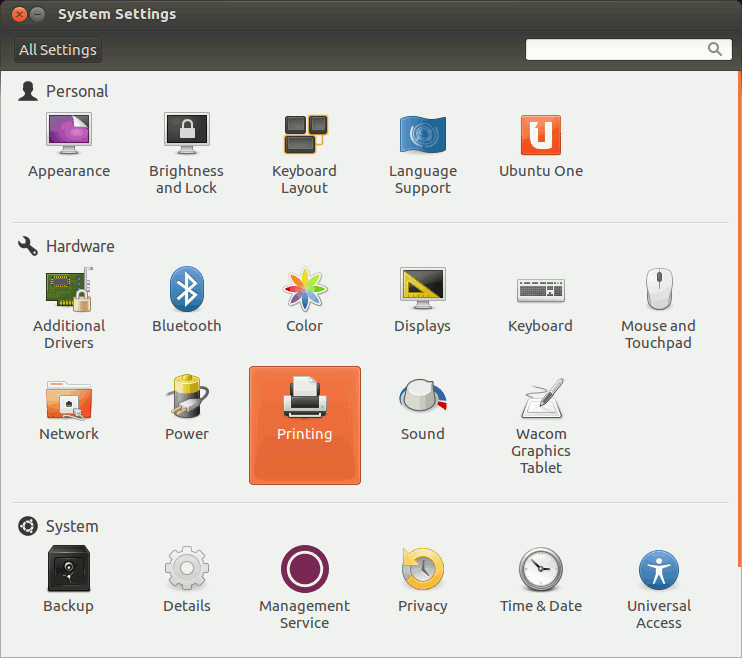This screenshot has height=658, width=742.
Task: Open the Time & Date settings
Action: point(540,571)
